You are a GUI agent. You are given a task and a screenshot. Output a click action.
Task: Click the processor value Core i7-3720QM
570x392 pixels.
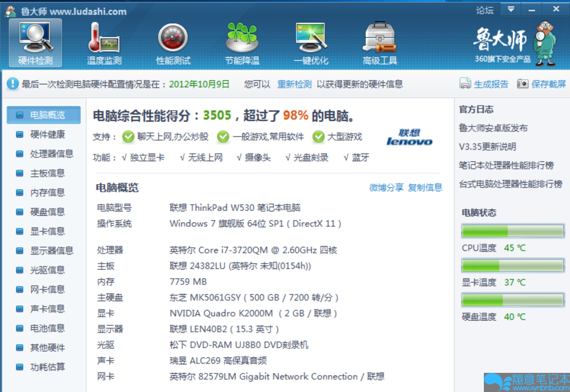[x=253, y=250]
